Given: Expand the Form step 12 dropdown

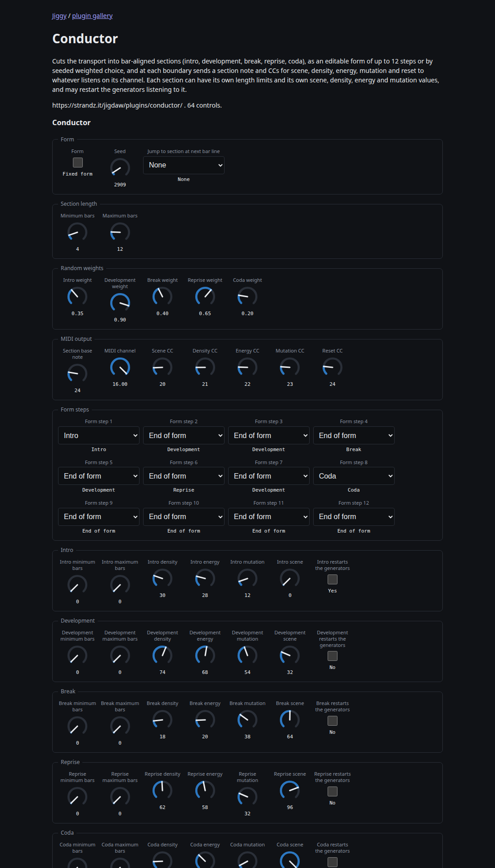Looking at the screenshot, I should [354, 516].
